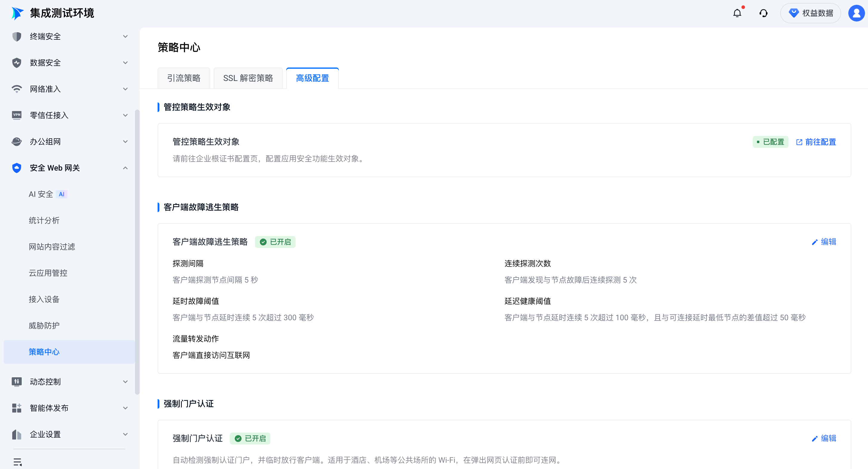This screenshot has height=469, width=868.
Task: Edit 强制门户认证 settings
Action: 824,438
